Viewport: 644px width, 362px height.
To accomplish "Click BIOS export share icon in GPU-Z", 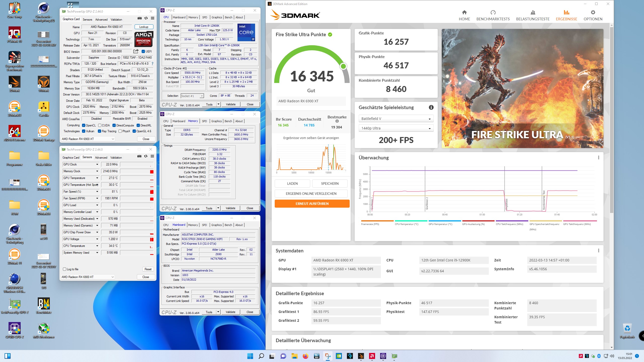I will (x=136, y=51).
